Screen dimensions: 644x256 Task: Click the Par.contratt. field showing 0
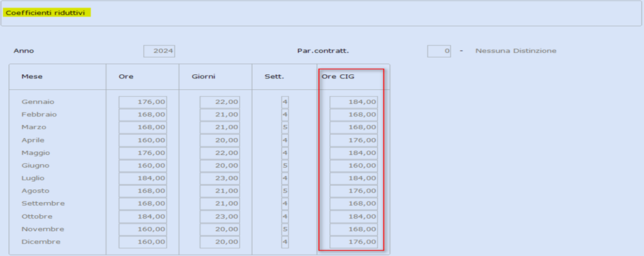(x=439, y=51)
